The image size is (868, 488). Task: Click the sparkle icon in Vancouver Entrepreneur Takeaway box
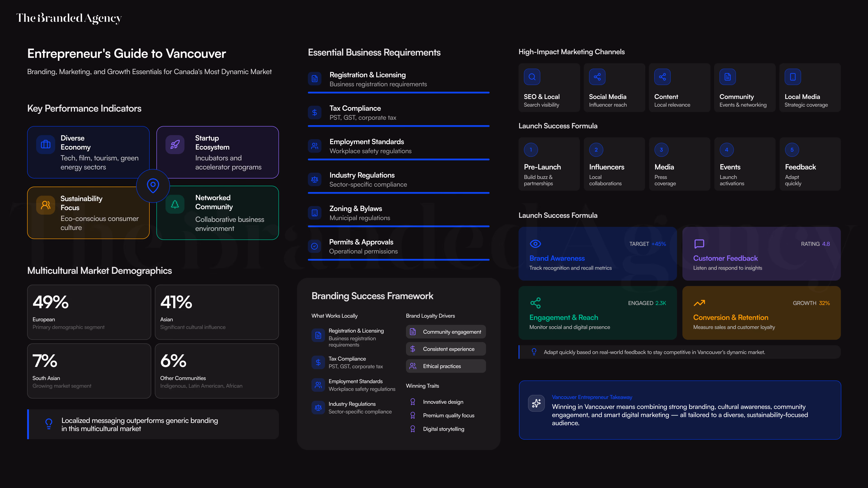536,403
